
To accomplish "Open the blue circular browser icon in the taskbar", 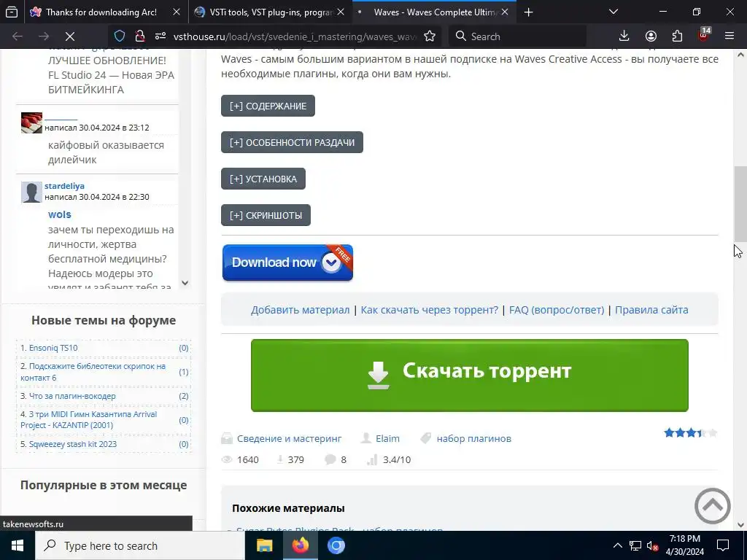I will 336,545.
